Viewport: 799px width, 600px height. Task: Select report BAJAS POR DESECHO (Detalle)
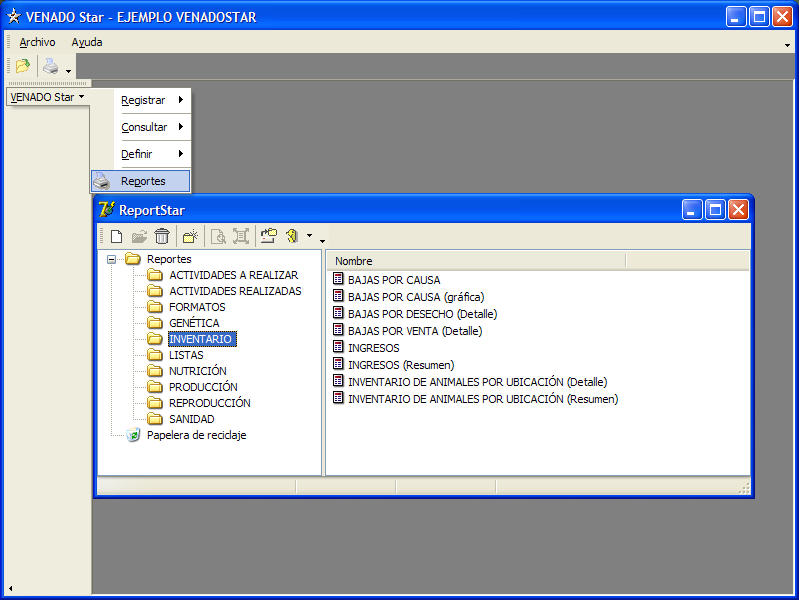tap(422, 314)
